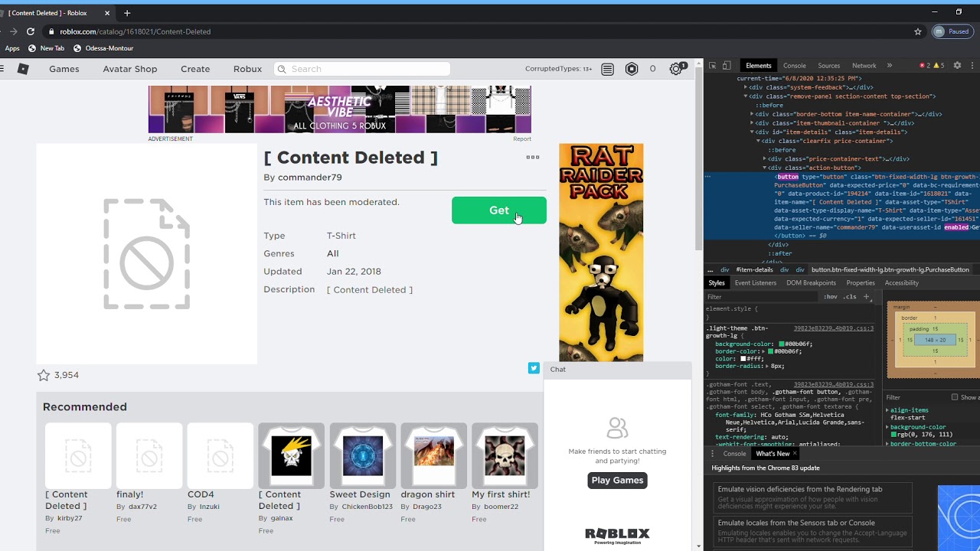
Task: Open the Chrome profile avatar Paused button
Action: [952, 31]
